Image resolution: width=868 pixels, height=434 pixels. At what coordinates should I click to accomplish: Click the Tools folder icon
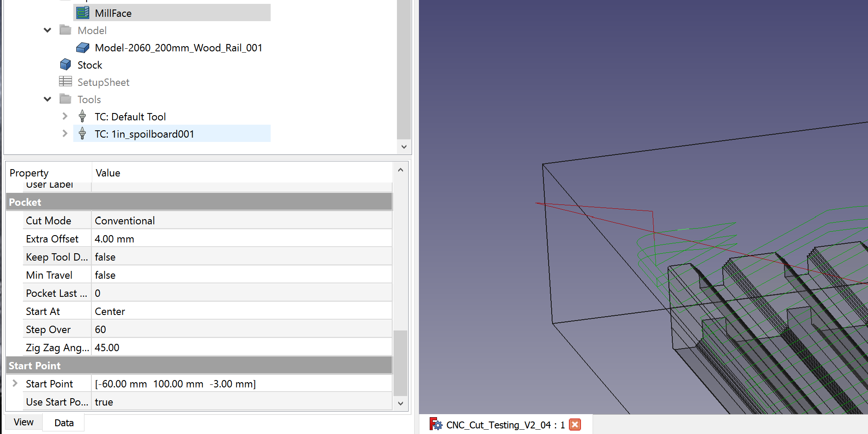[x=65, y=99]
